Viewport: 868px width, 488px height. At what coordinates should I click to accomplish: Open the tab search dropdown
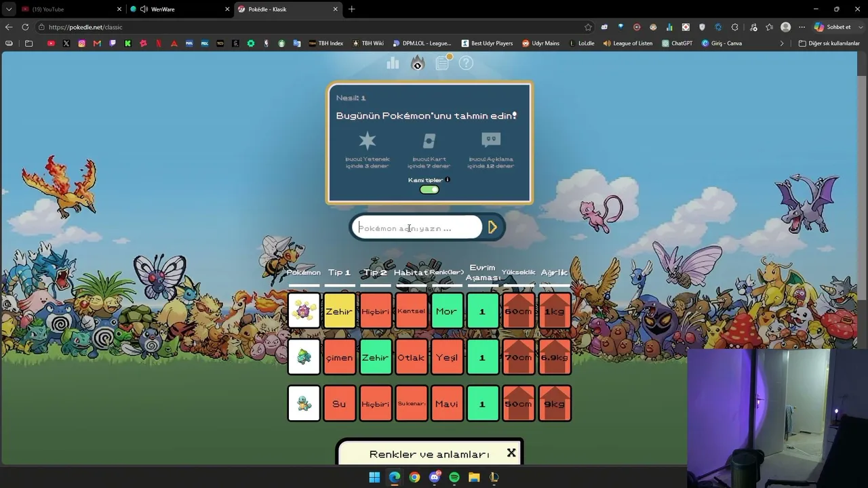point(8,9)
